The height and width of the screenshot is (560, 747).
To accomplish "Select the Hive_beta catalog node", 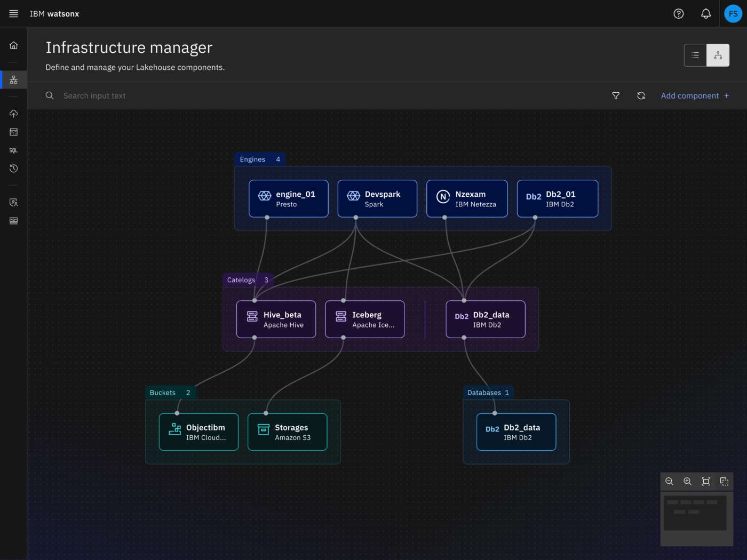I will click(276, 319).
